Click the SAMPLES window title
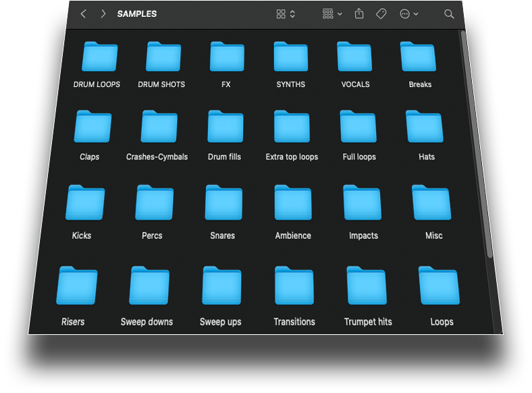This screenshot has height=393, width=532. 137,14
